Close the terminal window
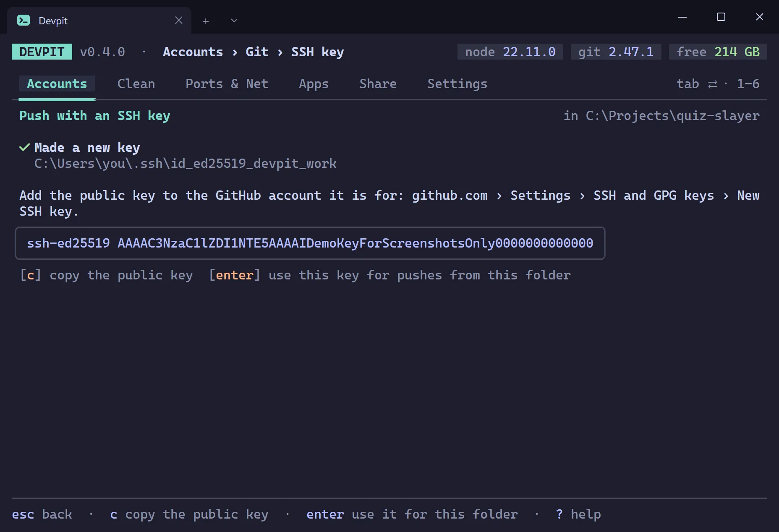 point(760,17)
